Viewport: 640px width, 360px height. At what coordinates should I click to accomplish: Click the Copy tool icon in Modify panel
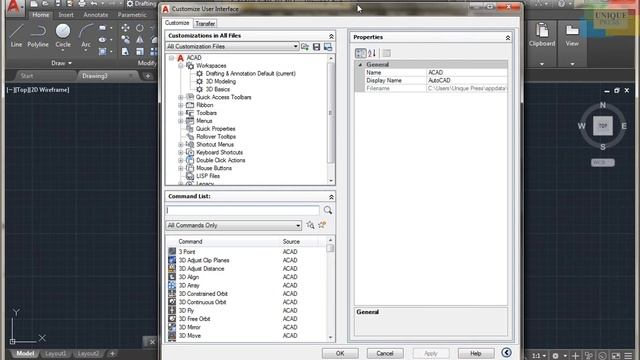(x=125, y=40)
